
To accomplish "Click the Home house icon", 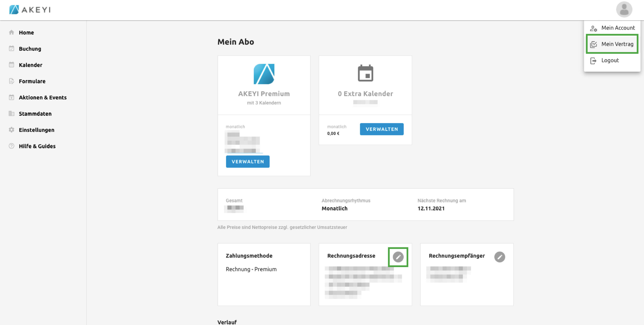I will (12, 32).
